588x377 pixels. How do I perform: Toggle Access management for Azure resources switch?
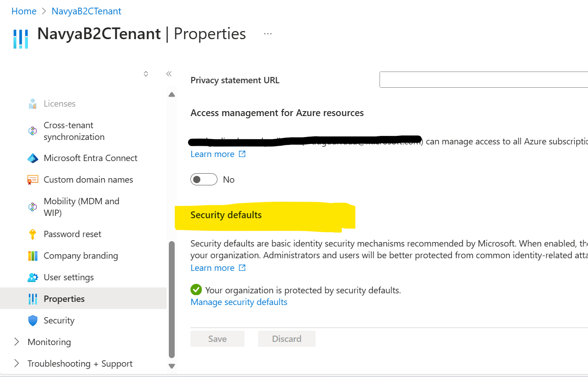204,180
